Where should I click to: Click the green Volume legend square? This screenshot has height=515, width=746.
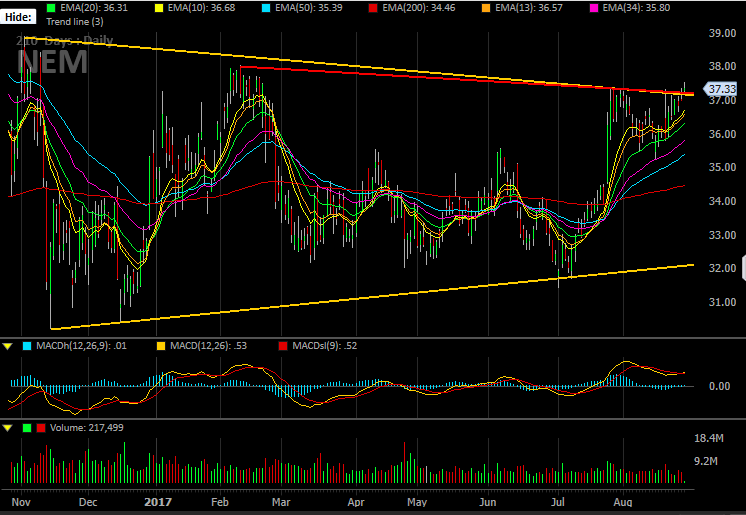point(27,428)
